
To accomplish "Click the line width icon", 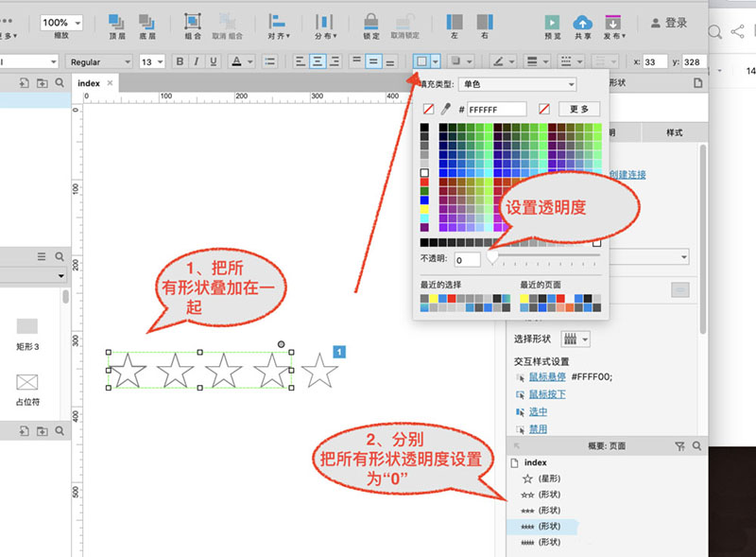I will point(532,61).
